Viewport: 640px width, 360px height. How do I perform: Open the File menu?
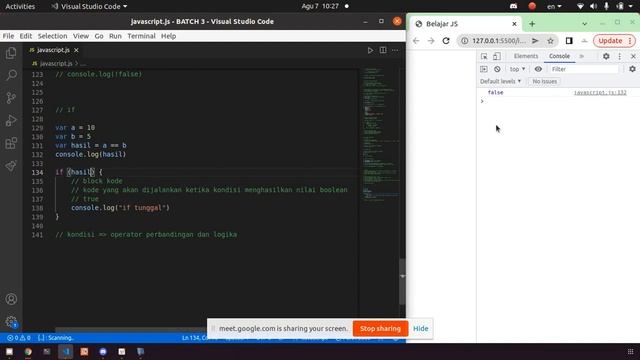pyautogui.click(x=8, y=36)
